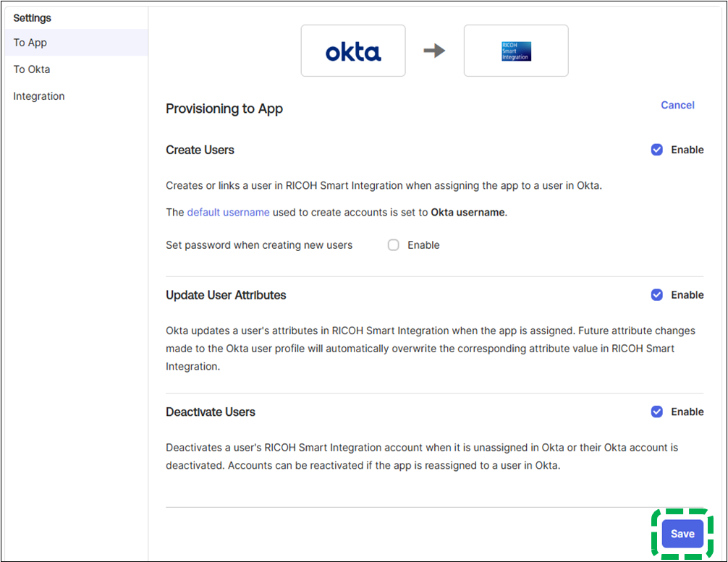
Task: Click the bold Okta username text
Action: (x=467, y=212)
